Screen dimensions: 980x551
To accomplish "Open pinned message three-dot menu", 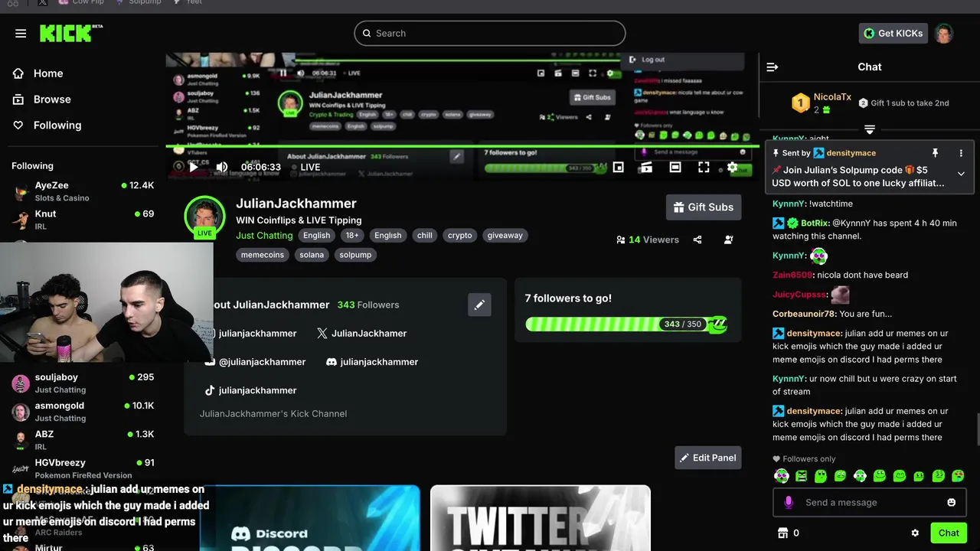I will point(961,153).
